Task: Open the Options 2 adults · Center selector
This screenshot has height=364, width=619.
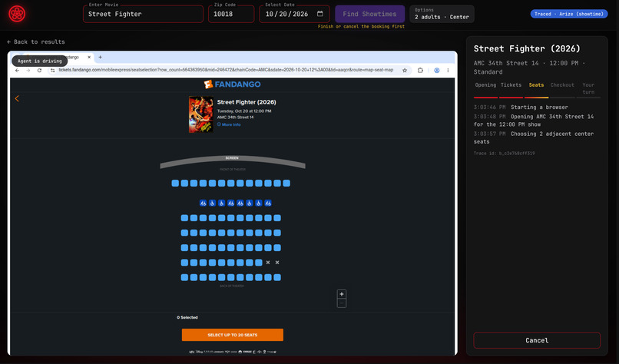Action: pos(442,14)
